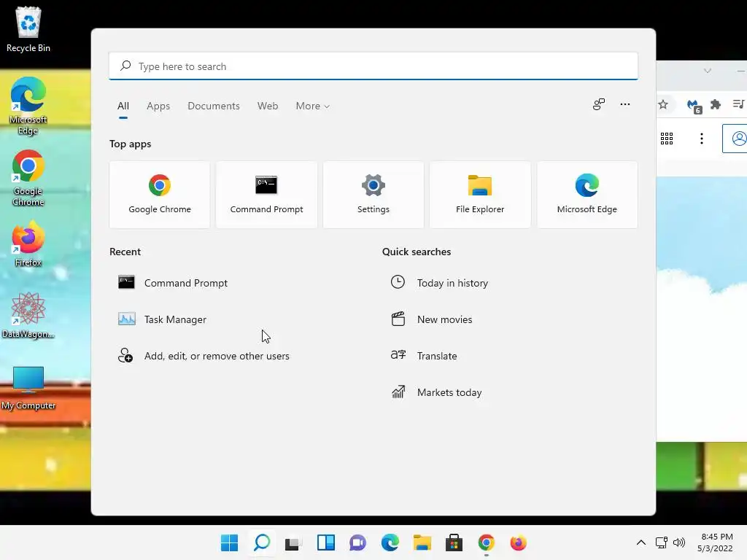The image size is (747, 560).
Task: Open Settings from Top apps
Action: coord(373,195)
